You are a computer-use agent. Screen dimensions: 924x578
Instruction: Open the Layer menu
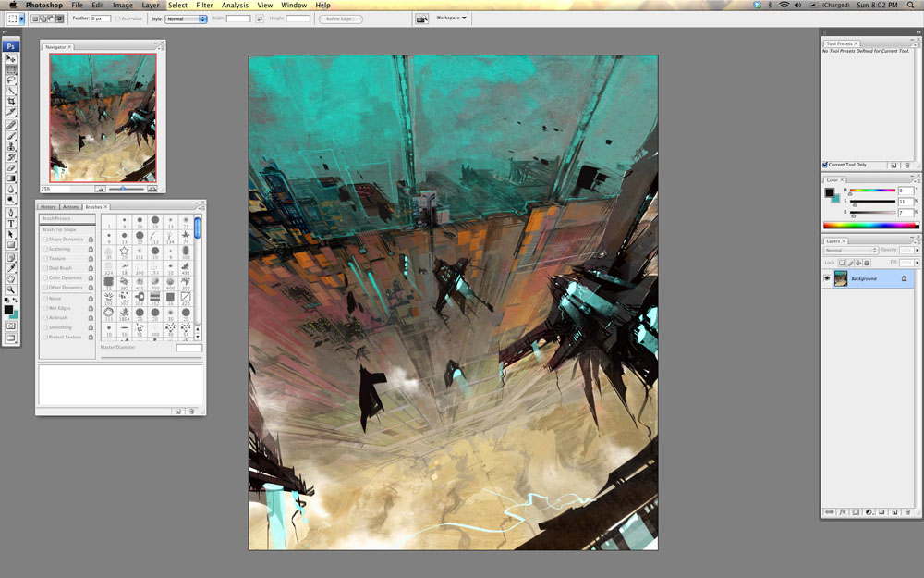tap(151, 5)
